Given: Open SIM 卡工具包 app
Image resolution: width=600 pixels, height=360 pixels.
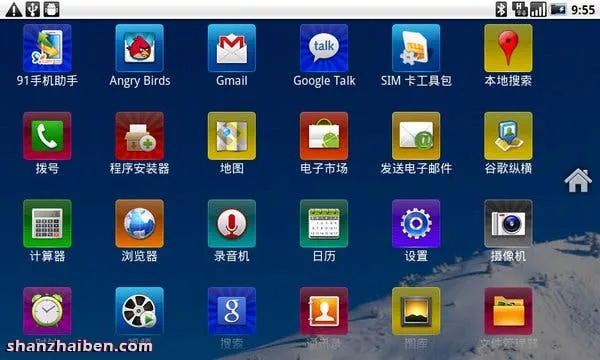Looking at the screenshot, I should point(416,48).
